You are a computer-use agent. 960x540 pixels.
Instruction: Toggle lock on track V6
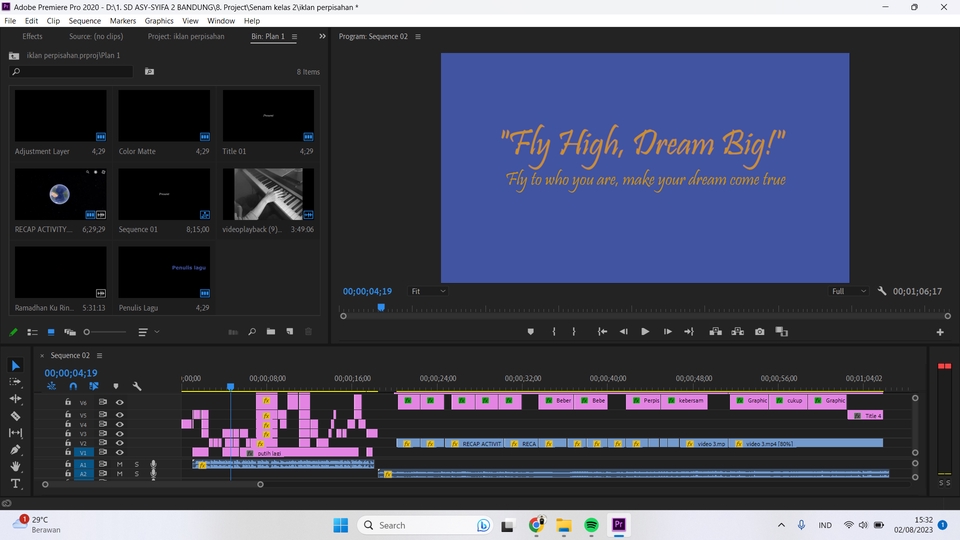[x=68, y=402]
